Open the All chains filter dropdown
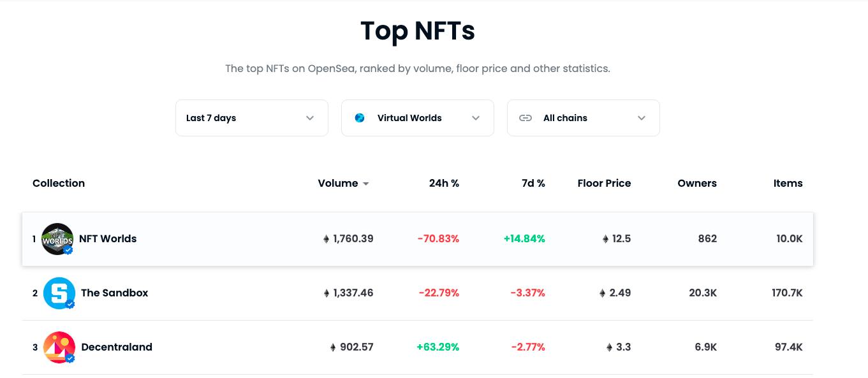Screen dimensions: 868x378 tap(583, 118)
